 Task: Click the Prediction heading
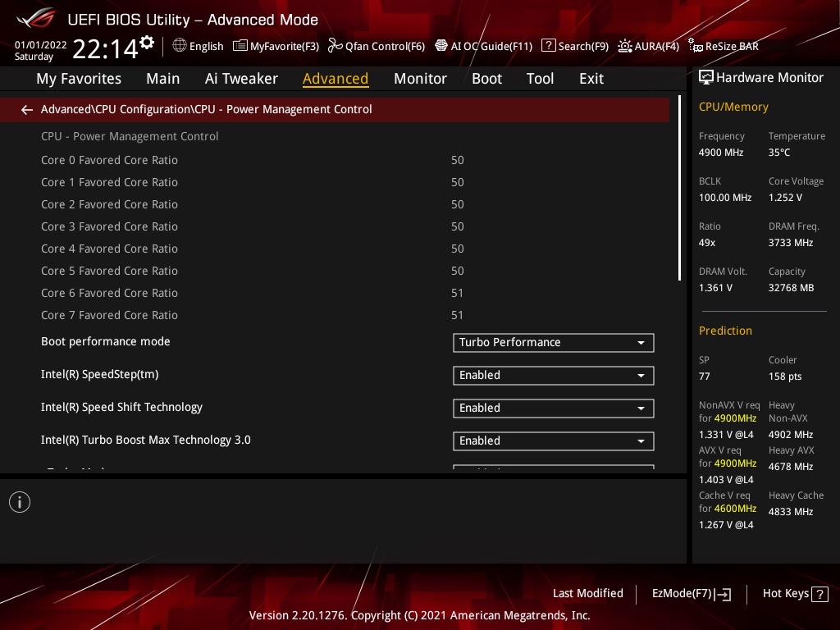pyautogui.click(x=725, y=331)
